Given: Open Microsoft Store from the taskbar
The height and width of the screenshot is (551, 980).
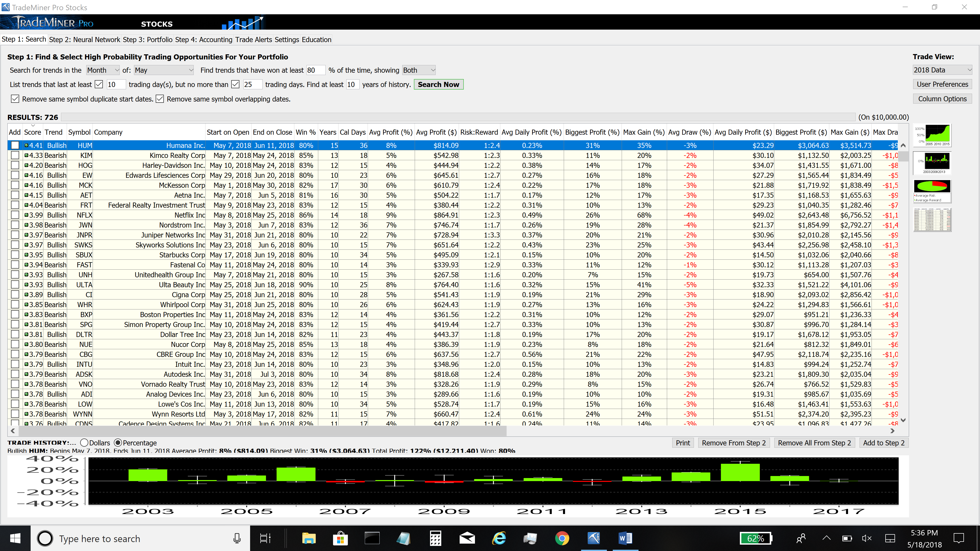Looking at the screenshot, I should pyautogui.click(x=340, y=539).
